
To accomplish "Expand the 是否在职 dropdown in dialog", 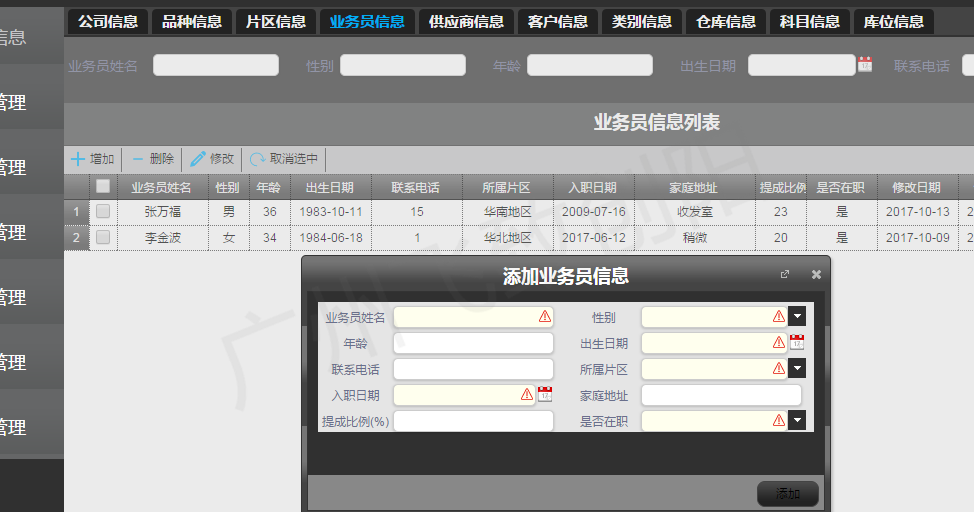I will coord(797,421).
